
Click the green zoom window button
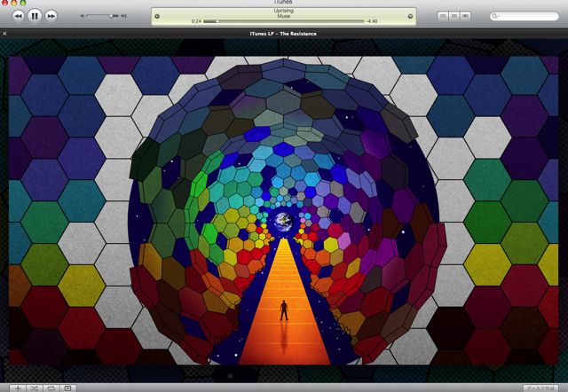pyautogui.click(x=23, y=2)
